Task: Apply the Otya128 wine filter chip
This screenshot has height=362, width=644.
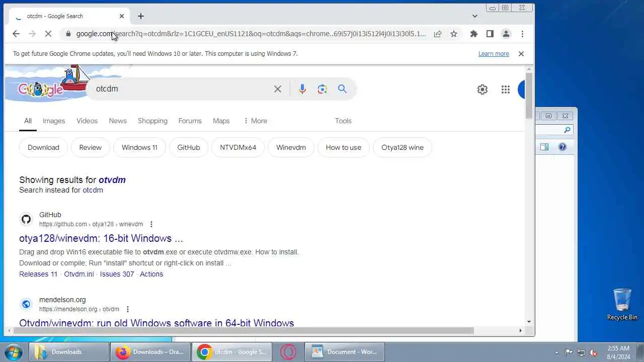Action: pyautogui.click(x=403, y=147)
